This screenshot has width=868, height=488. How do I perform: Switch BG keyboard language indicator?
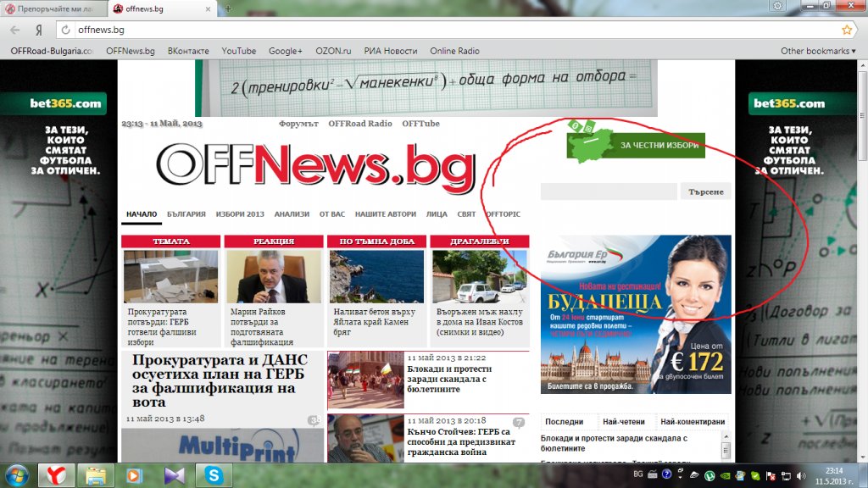pyautogui.click(x=637, y=474)
